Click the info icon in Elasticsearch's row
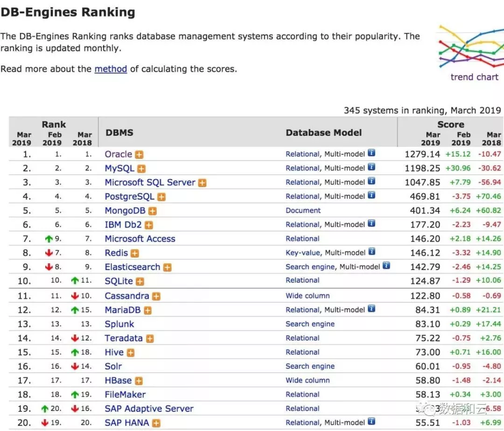This screenshot has height=431, width=504. [386, 265]
